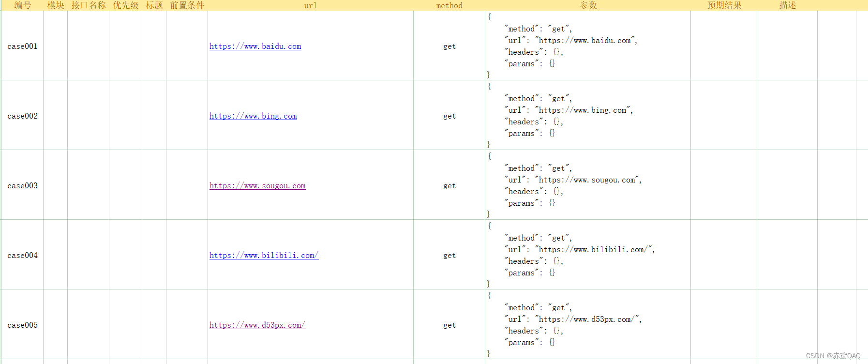Select the JSON parameters cell containing www.baidu.com
868x364 pixels.
(x=588, y=45)
